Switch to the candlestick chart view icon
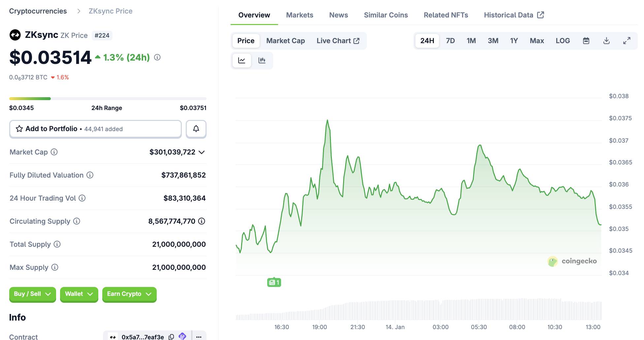This screenshot has height=340, width=644. (262, 60)
